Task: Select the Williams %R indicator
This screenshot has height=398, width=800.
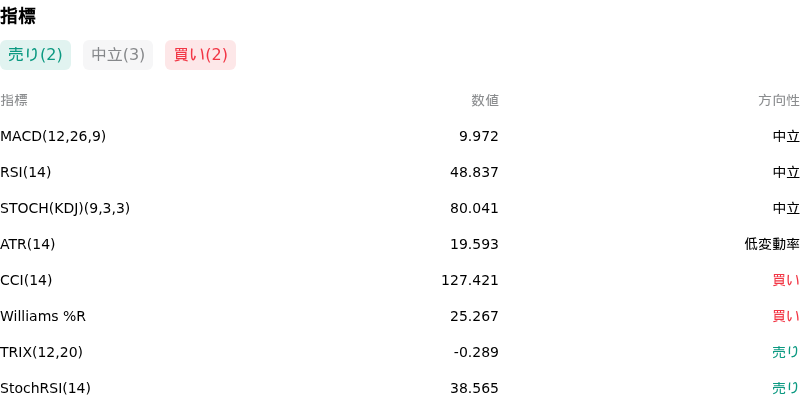Action: (x=400, y=316)
